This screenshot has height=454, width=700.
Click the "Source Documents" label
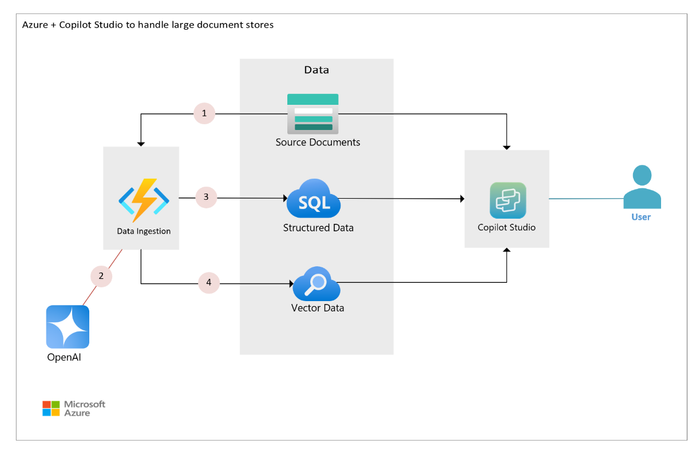pyautogui.click(x=317, y=142)
